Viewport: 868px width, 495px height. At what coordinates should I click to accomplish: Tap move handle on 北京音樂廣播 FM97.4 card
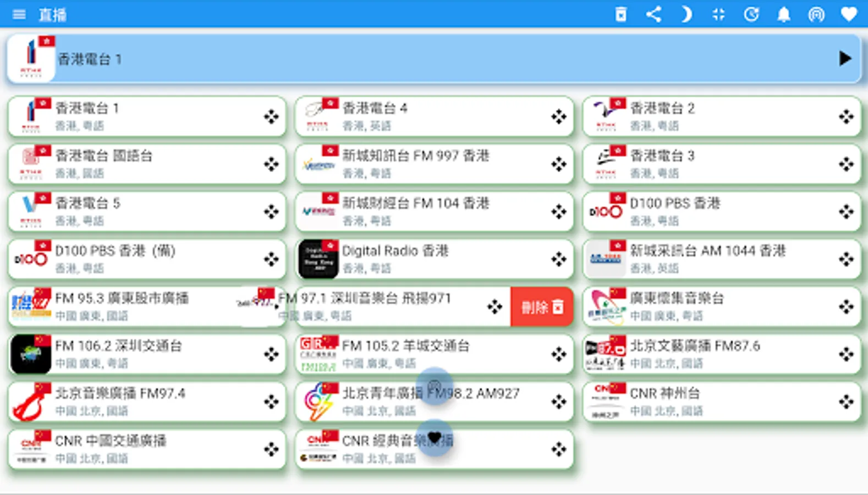(271, 402)
